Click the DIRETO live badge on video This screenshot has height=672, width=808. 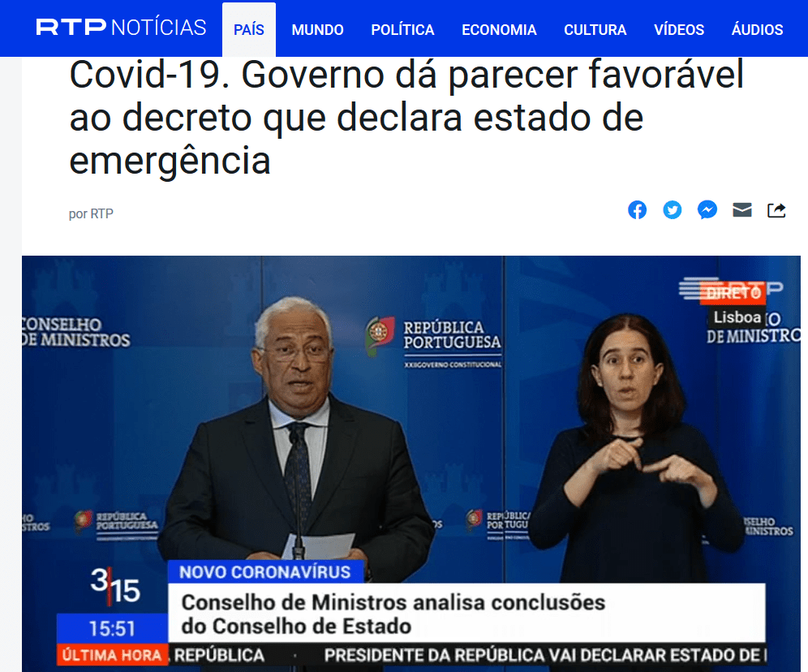(x=733, y=293)
